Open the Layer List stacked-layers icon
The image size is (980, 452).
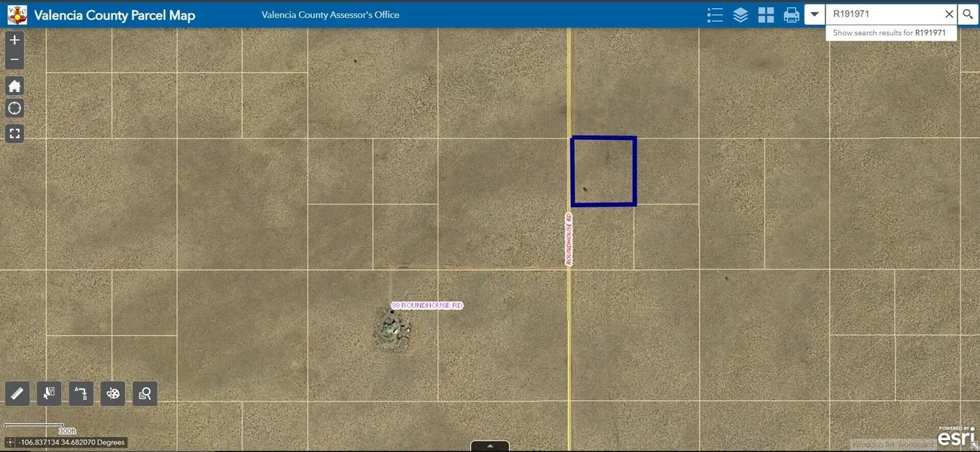(740, 15)
